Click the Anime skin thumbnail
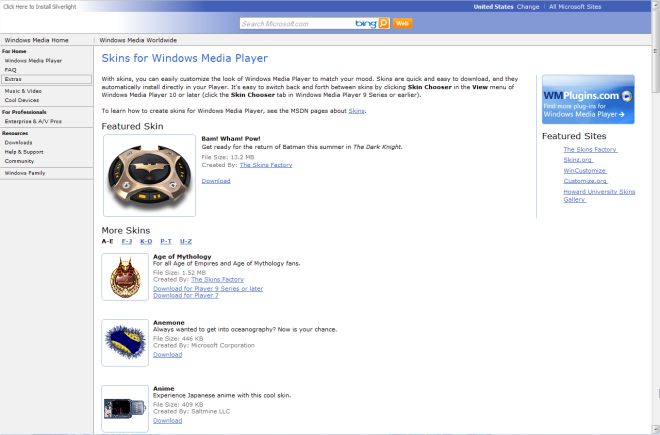 coord(125,408)
